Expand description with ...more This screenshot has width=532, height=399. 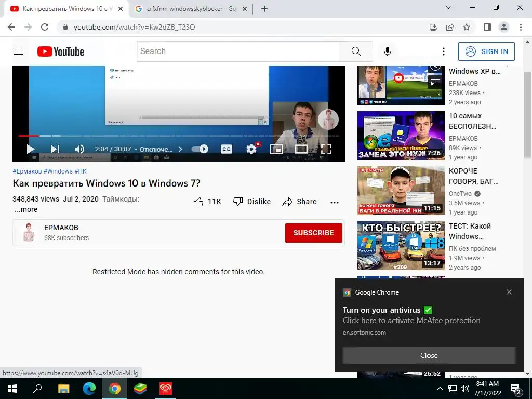click(x=26, y=210)
